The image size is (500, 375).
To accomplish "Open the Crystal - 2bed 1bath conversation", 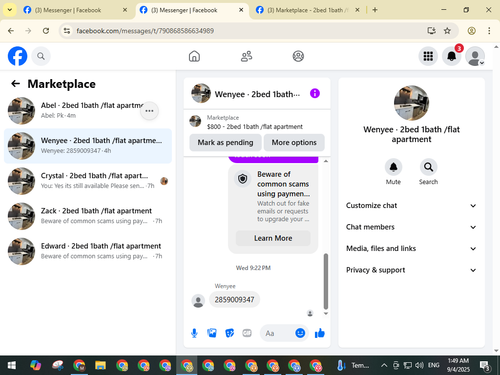I will point(88,181).
